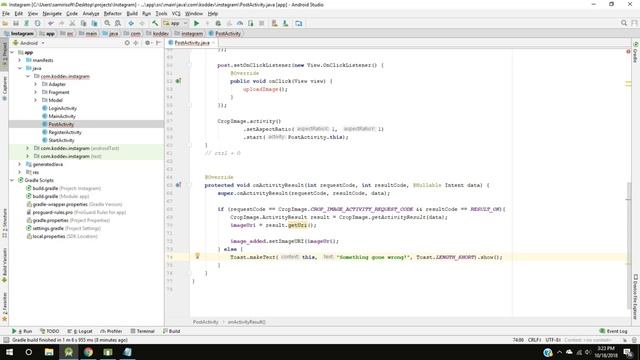This screenshot has width=640, height=360.
Task: Run the app with green play button
Action: tap(196, 23)
